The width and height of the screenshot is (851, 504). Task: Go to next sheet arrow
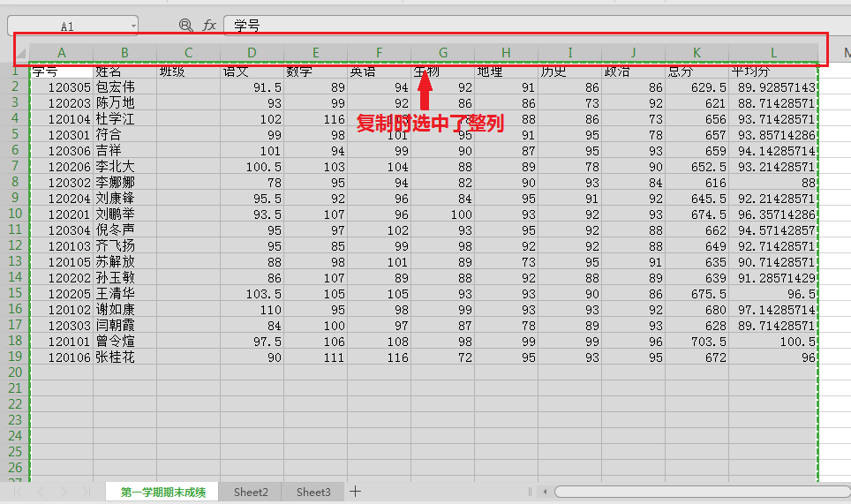(x=64, y=492)
